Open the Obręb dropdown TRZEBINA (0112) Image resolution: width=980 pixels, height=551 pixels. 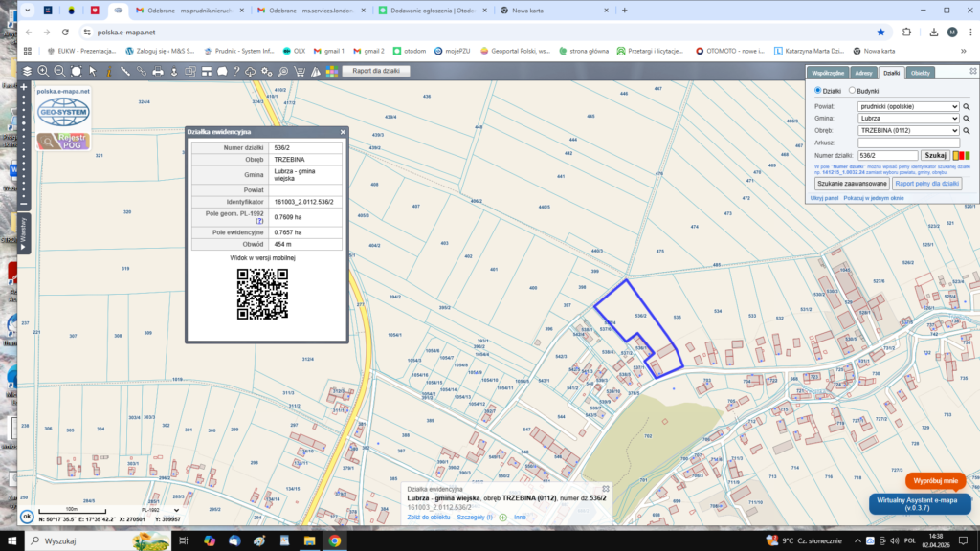click(x=908, y=130)
